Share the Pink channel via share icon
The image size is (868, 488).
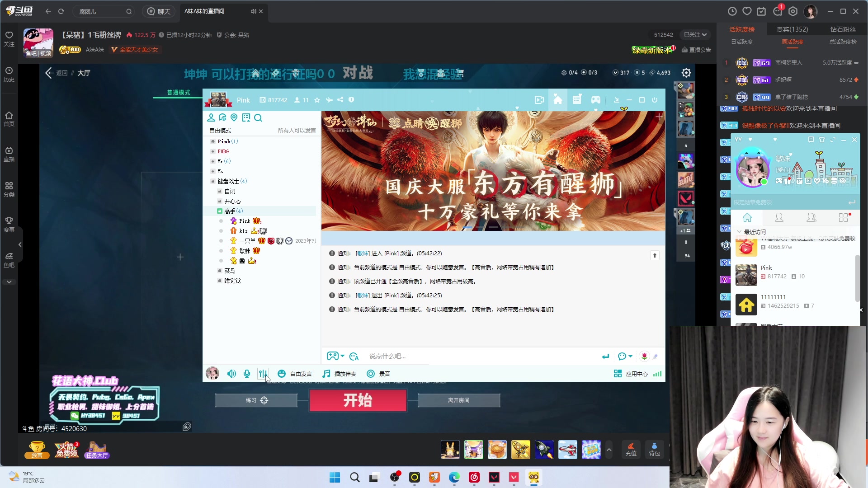340,100
